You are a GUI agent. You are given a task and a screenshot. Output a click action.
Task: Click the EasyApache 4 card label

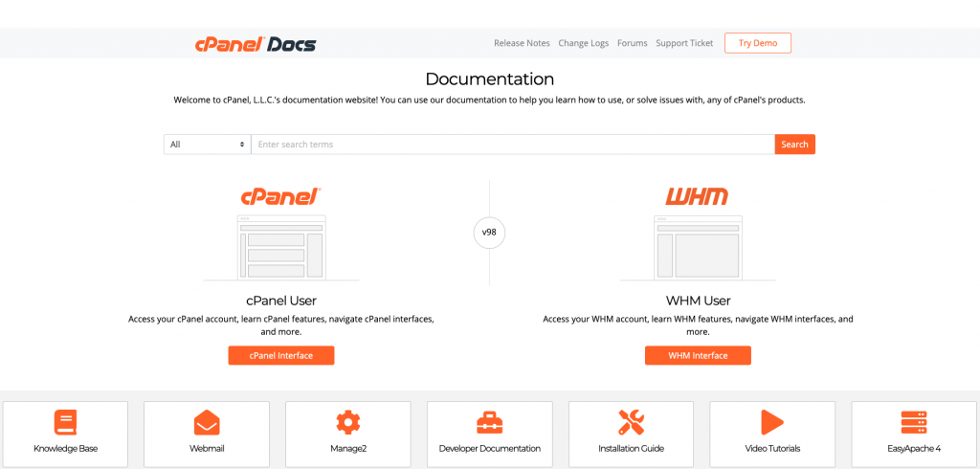(914, 448)
